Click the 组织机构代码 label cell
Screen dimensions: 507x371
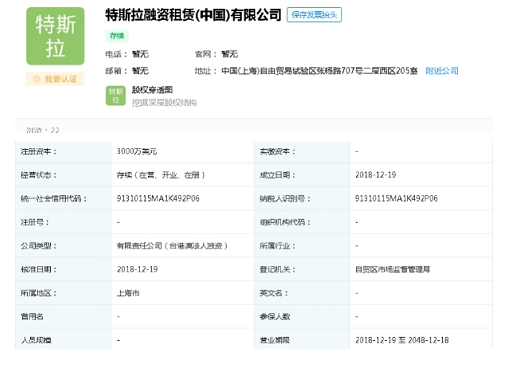click(302, 222)
